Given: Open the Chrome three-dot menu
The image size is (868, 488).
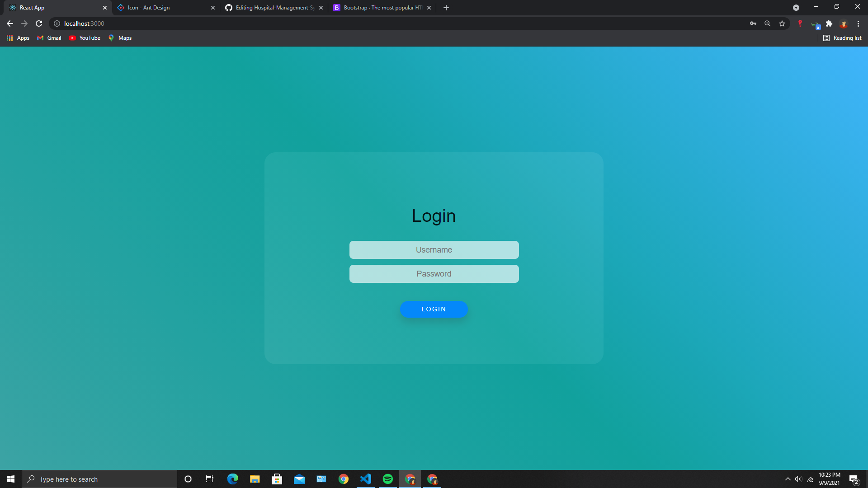Looking at the screenshot, I should click(x=858, y=23).
